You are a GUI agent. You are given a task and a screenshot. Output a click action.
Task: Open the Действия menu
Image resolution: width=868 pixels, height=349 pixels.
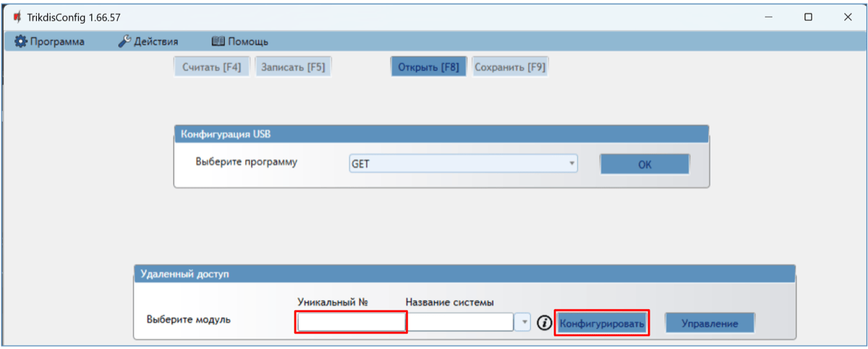pyautogui.click(x=148, y=42)
